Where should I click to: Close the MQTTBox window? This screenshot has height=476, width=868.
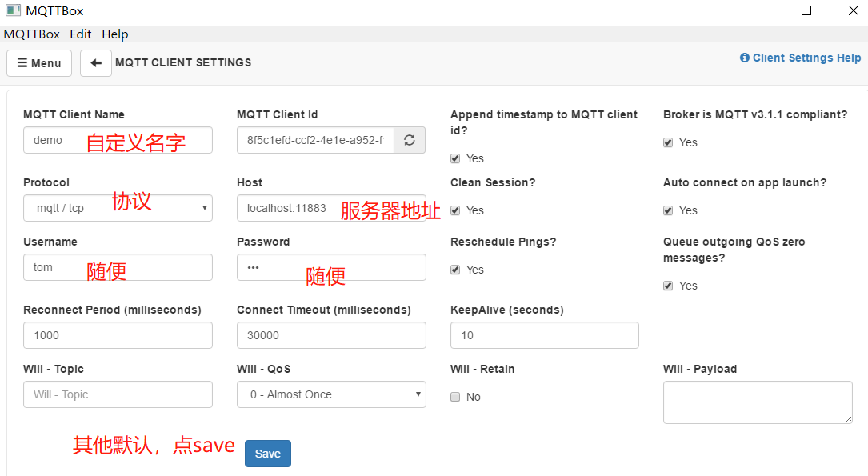point(853,10)
